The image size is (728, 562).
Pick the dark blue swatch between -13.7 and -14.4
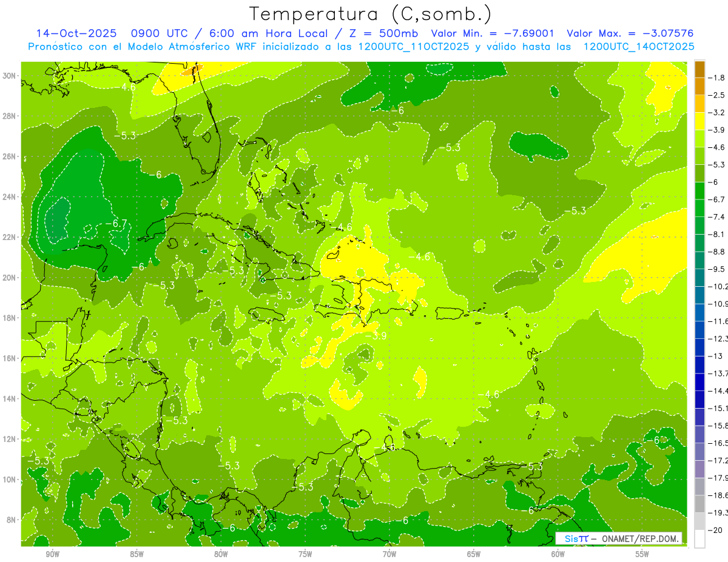click(700, 382)
